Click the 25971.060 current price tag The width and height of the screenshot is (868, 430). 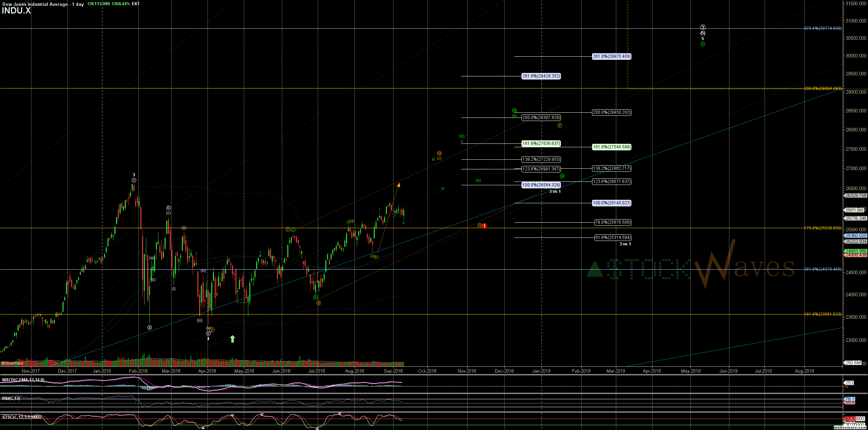tap(854, 210)
